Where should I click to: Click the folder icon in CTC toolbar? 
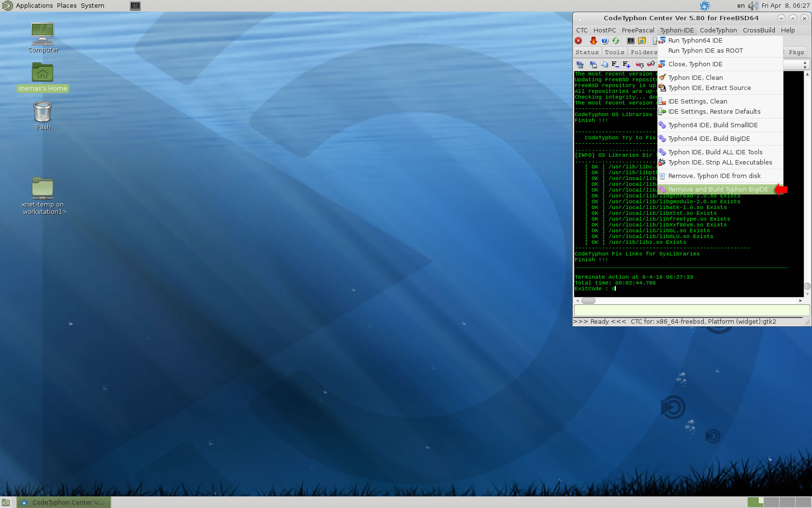click(x=642, y=41)
